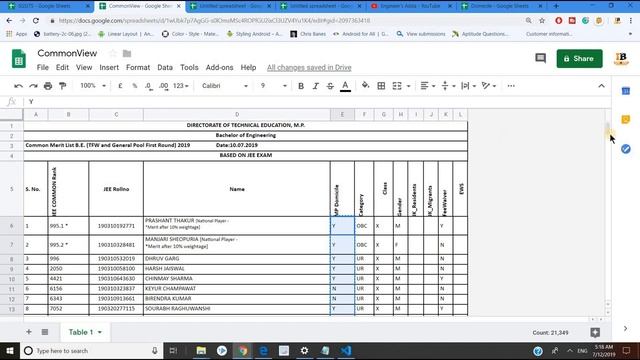
Task: Switch to the Engineer's Adda YouTube tab
Action: [411, 6]
